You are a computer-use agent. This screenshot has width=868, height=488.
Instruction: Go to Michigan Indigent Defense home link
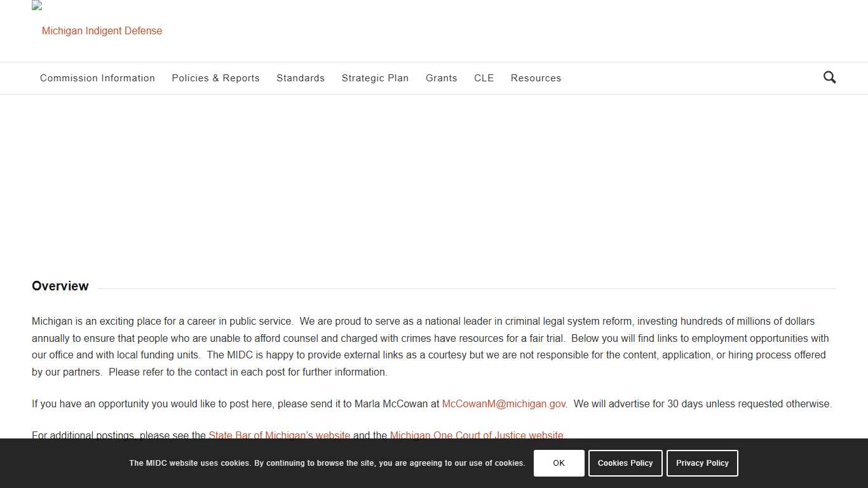tap(102, 30)
